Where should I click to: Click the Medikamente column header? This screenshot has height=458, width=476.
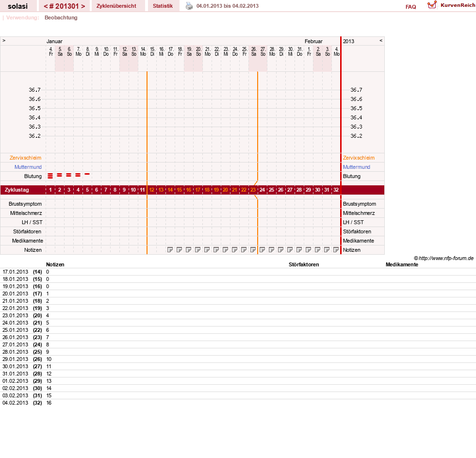point(402,265)
